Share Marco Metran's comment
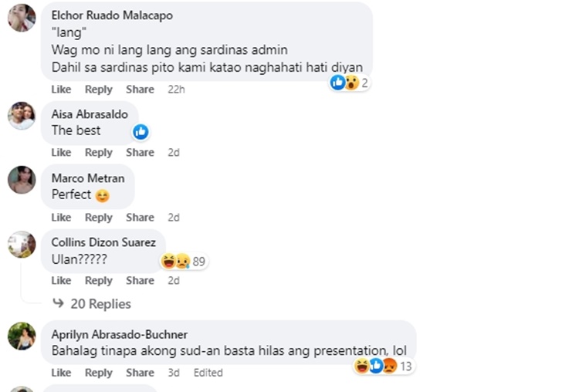This screenshot has width=579, height=392. click(x=140, y=218)
